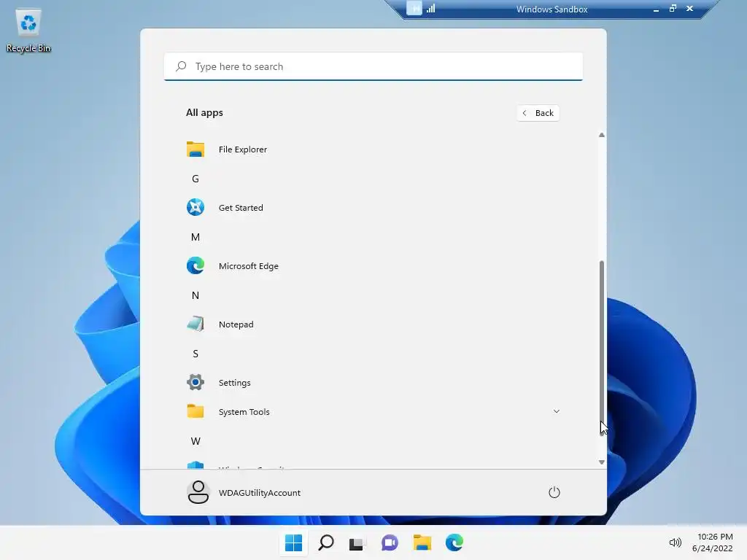The image size is (747, 560).
Task: Close the Windows Sandbox session
Action: [x=689, y=9]
